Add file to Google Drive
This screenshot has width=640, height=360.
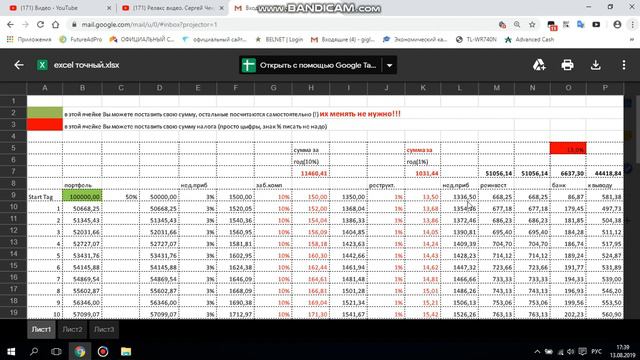[539, 65]
